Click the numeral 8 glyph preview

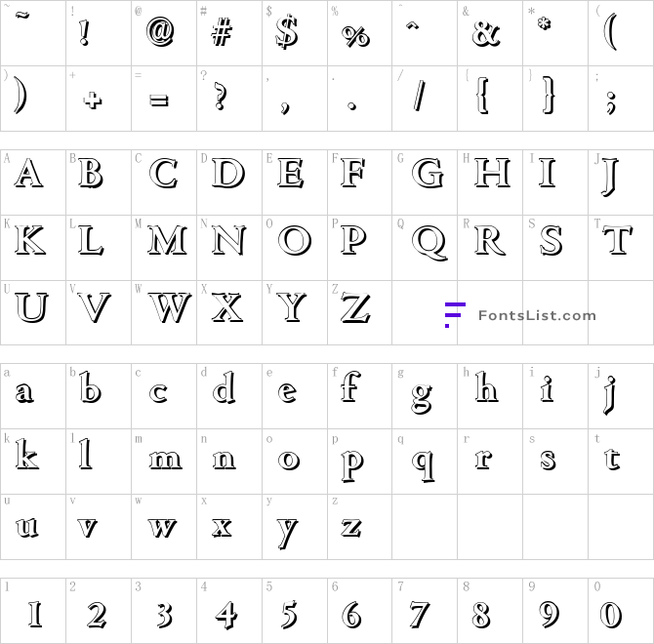tap(481, 615)
